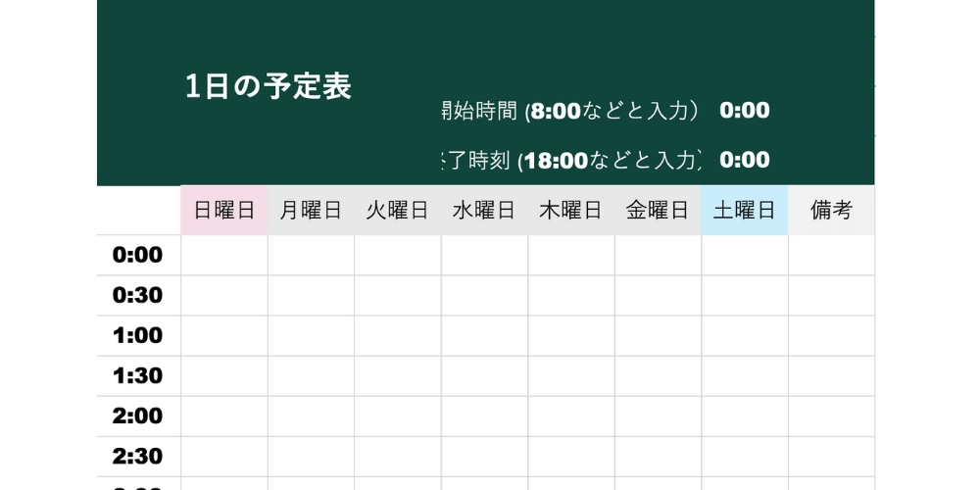Click the 1日の予定表 title
Image resolution: width=980 pixels, height=490 pixels.
coord(268,86)
